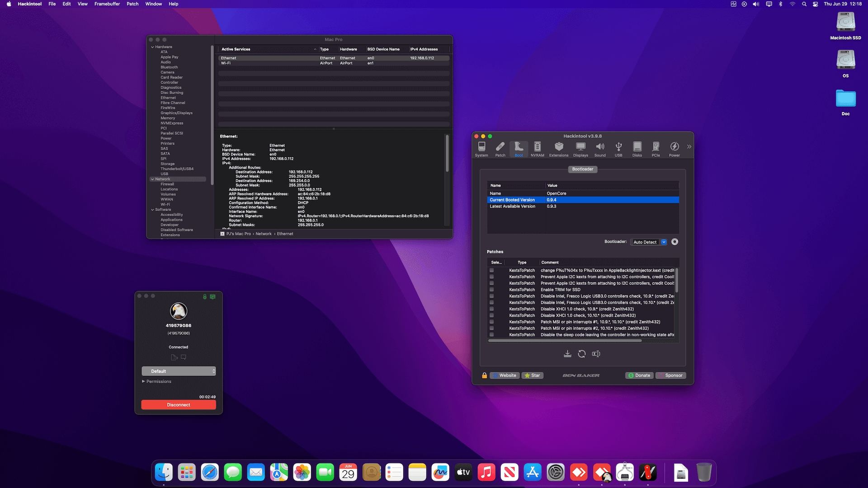Open the Framebuffer menu in menu bar

tap(107, 4)
